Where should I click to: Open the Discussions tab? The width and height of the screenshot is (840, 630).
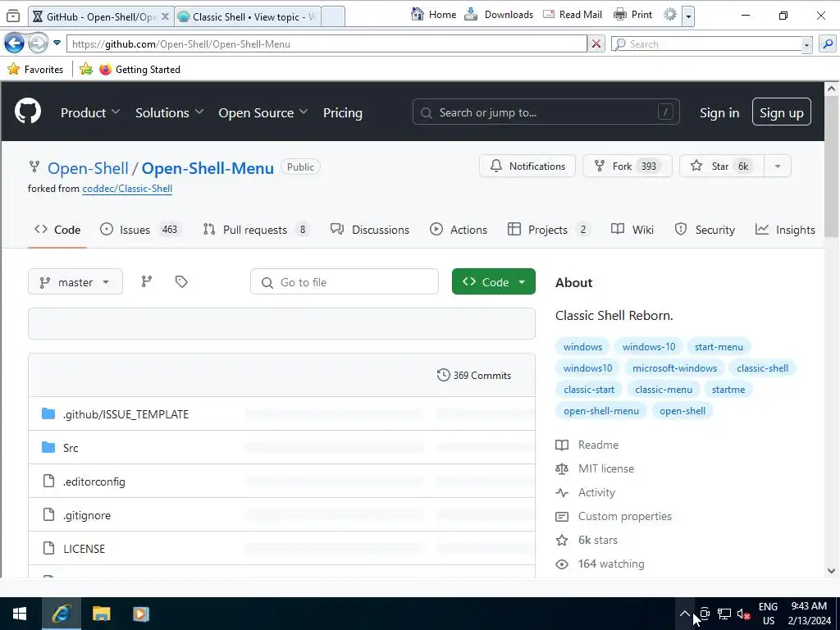370,230
